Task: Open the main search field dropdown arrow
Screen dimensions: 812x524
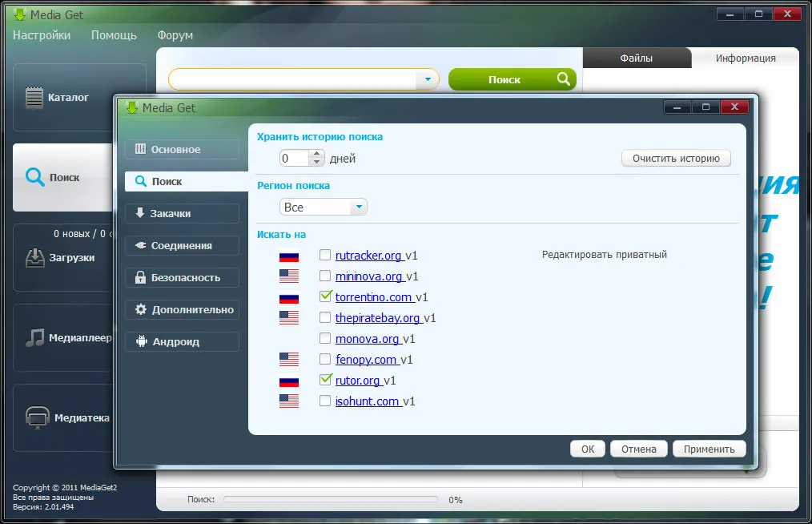Action: point(428,79)
